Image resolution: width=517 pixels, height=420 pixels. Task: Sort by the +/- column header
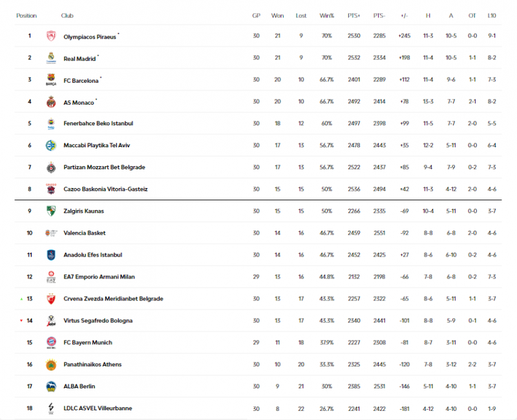(x=405, y=16)
